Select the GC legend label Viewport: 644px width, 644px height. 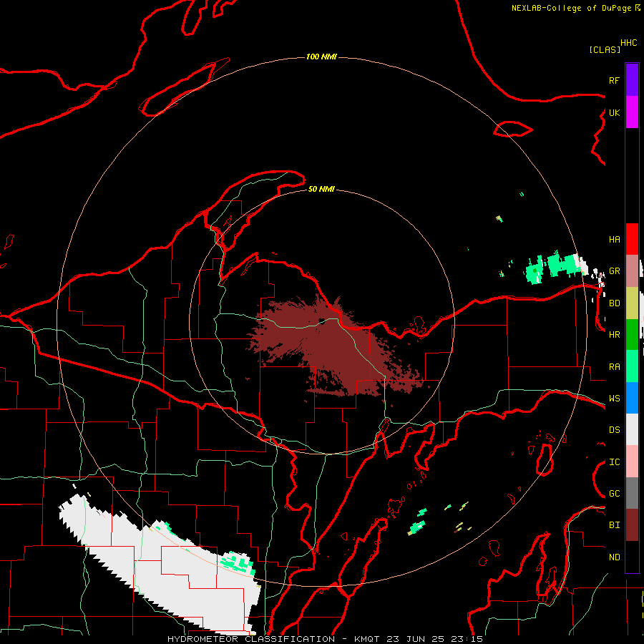coord(614,494)
